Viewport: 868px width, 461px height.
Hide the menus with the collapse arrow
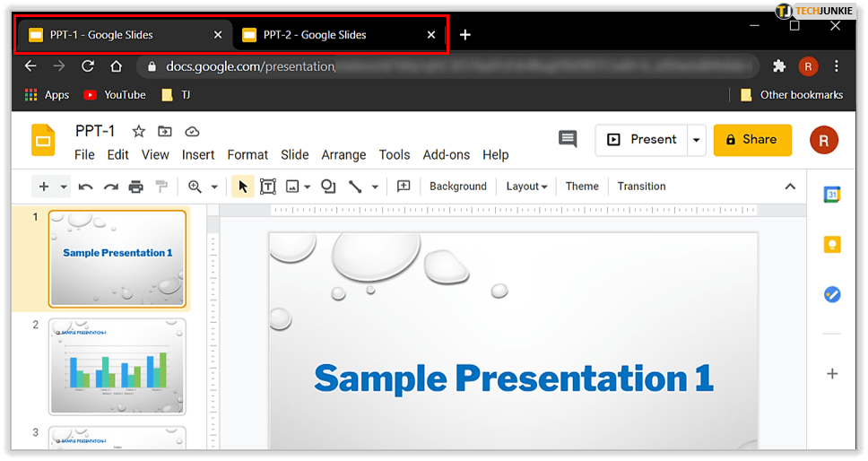(790, 187)
